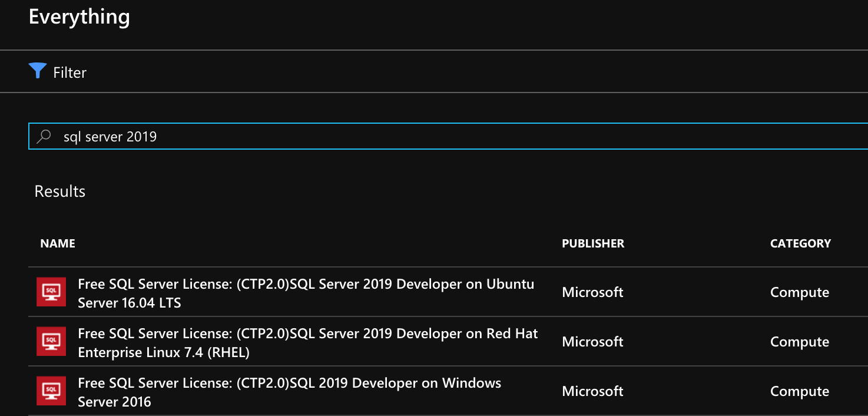Select the SQL icon for Ubuntu Server 16.04 result

[x=51, y=292]
